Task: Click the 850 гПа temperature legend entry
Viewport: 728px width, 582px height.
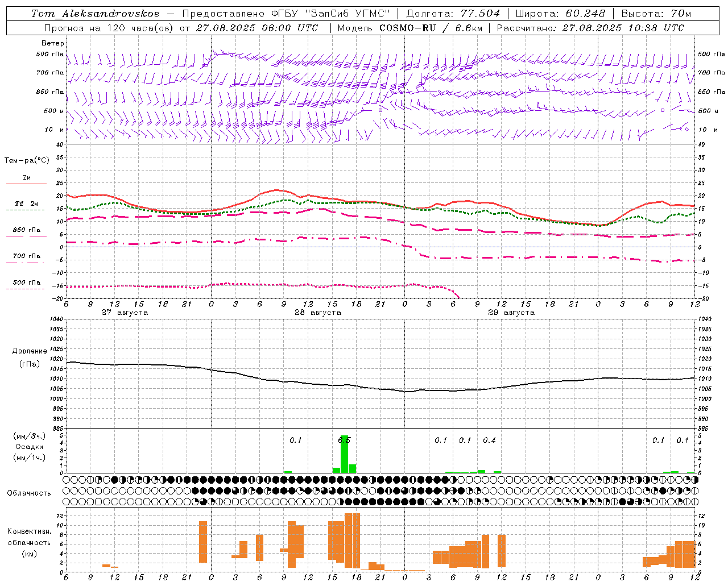Action: (x=26, y=230)
